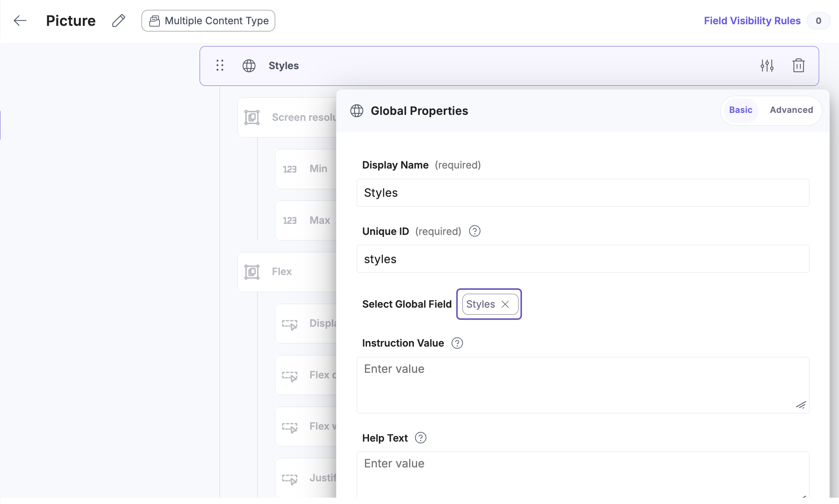The height and width of the screenshot is (504, 839).
Task: Click the Instruction Value resize handle
Action: click(801, 405)
